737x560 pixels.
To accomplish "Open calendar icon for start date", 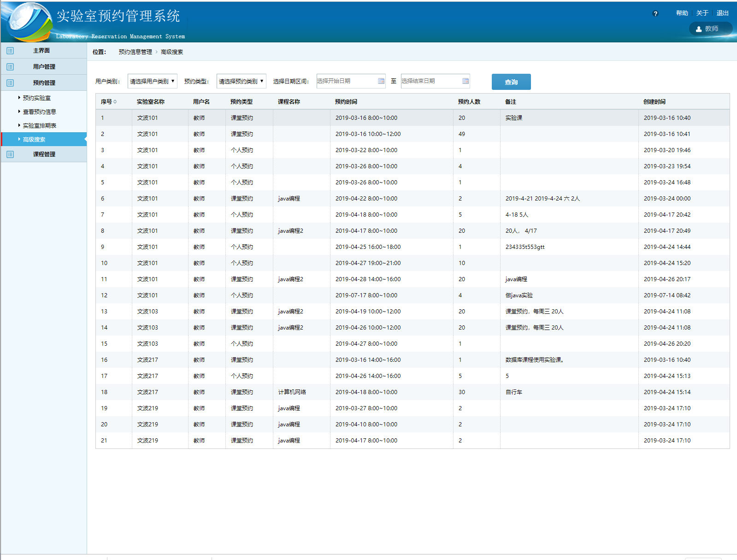I will tap(381, 81).
